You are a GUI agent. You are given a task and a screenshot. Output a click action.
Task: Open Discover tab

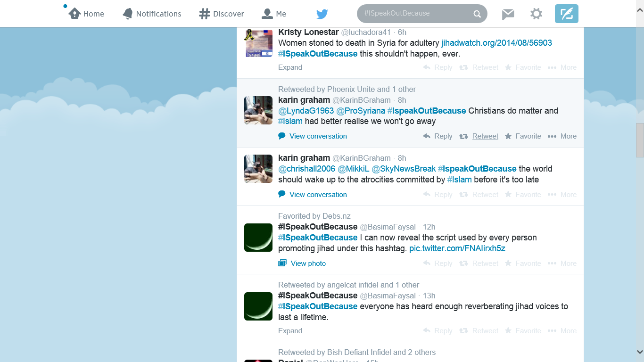(x=222, y=14)
